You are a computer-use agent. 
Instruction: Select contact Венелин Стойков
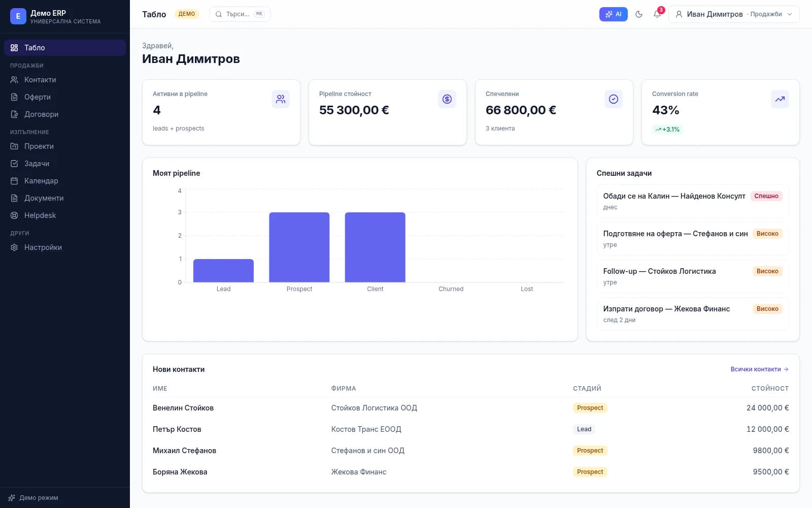(x=183, y=408)
